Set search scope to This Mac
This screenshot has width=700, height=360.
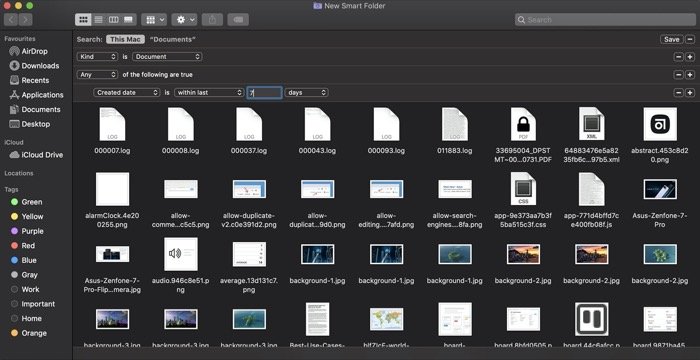pyautogui.click(x=125, y=39)
